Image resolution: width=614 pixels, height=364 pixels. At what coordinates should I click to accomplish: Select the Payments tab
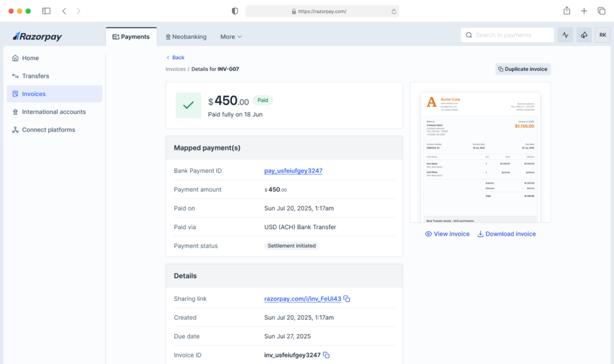click(131, 37)
